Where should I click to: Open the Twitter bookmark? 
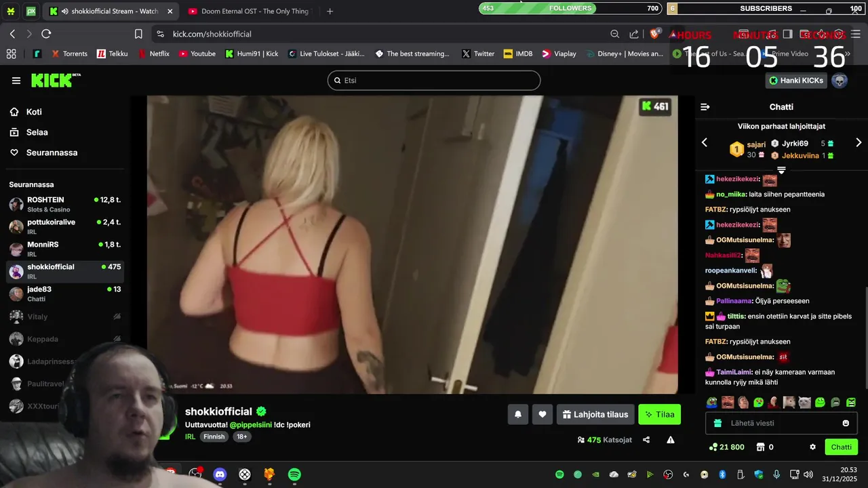pyautogui.click(x=478, y=54)
